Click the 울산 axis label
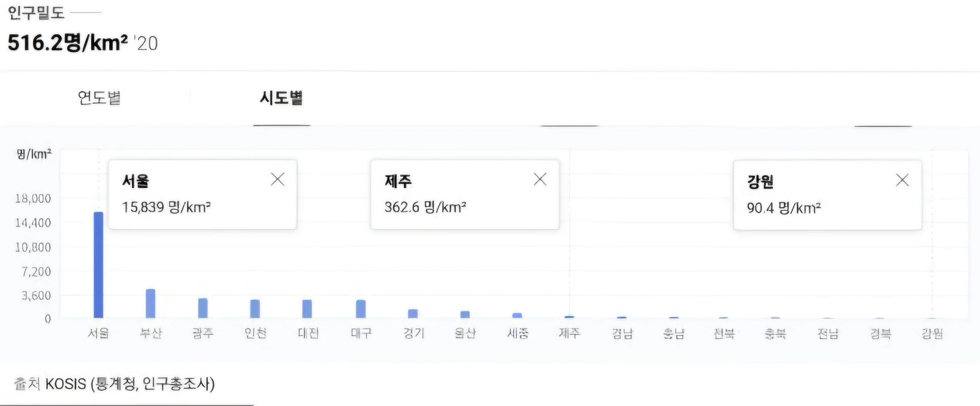Screen dimensions: 980x406 coord(465,334)
